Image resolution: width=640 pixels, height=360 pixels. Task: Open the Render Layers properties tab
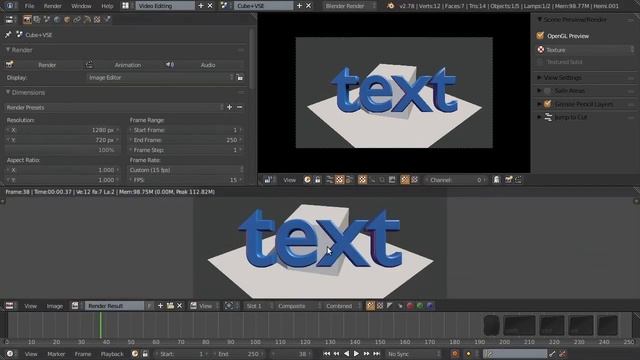[x=37, y=20]
